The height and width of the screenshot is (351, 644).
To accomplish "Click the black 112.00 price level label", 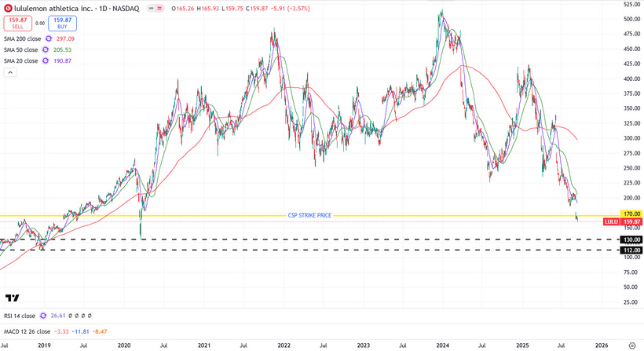I will tap(631, 250).
